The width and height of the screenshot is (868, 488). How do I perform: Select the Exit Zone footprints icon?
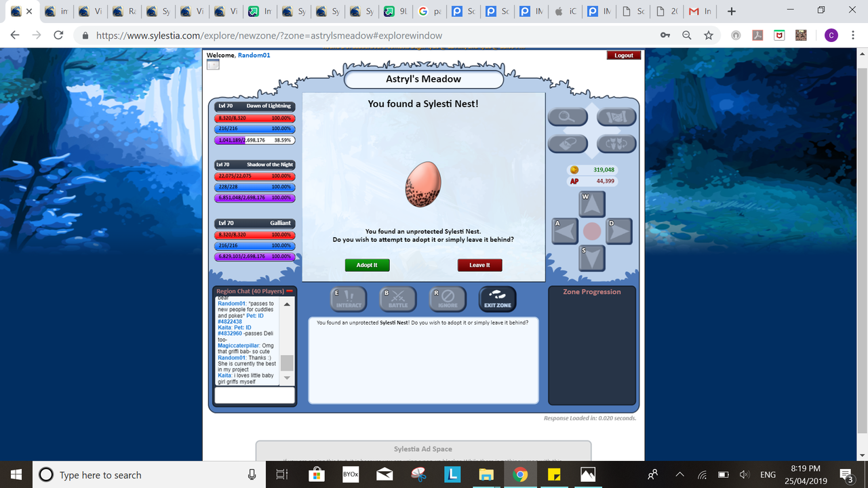click(497, 298)
